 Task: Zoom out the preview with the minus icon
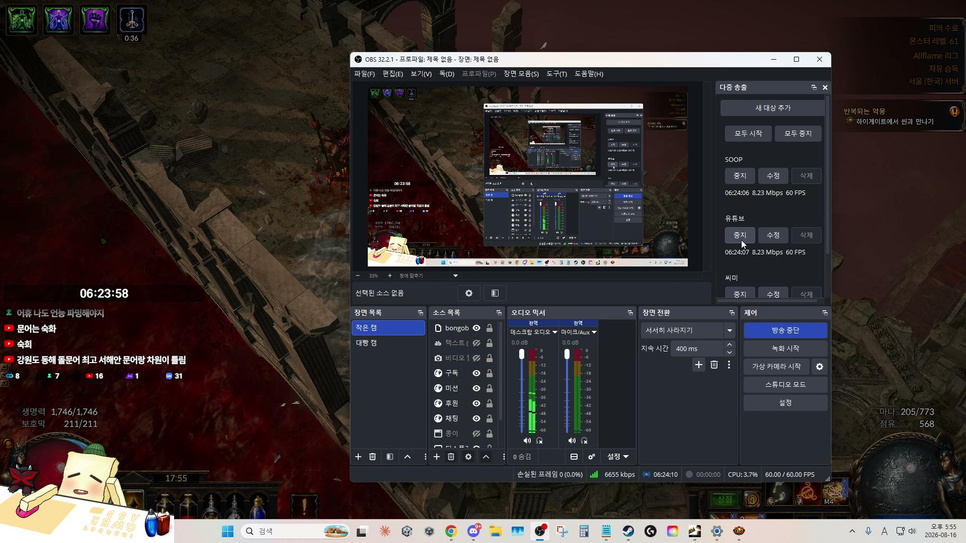tap(358, 276)
